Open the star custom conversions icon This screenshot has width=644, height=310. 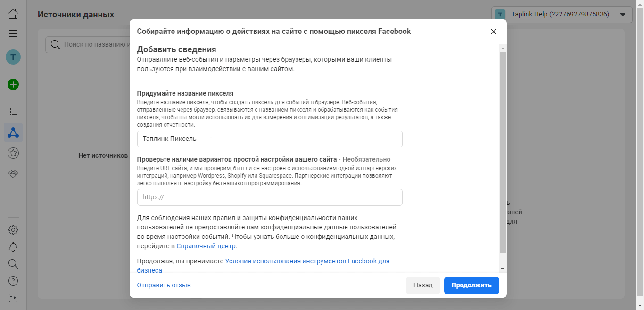coord(13,153)
